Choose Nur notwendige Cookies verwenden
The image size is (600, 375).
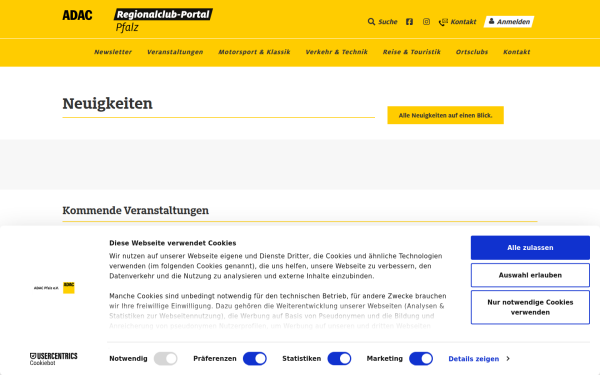pyautogui.click(x=530, y=307)
